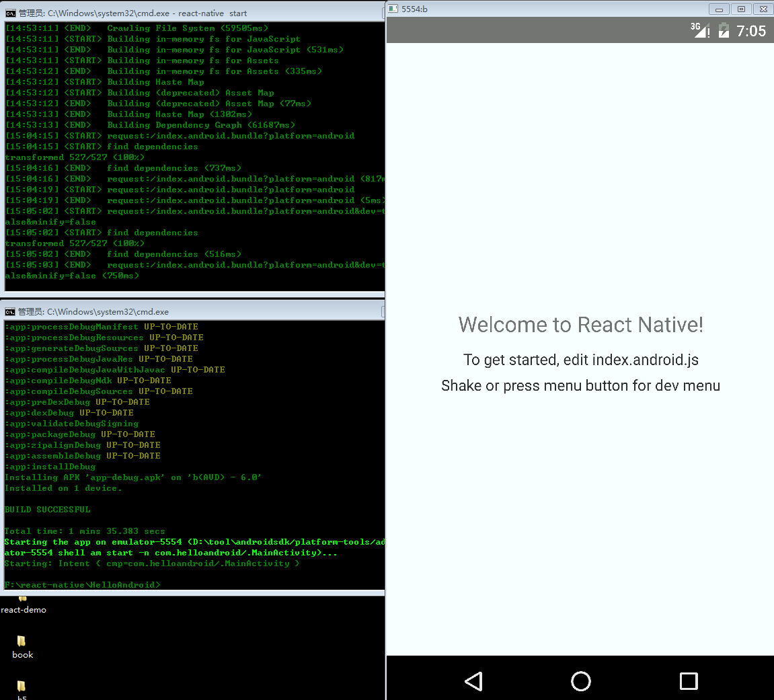Viewport: 774px width, 700px height.
Task: Click the emulator 5554:b window icon
Action: click(393, 9)
